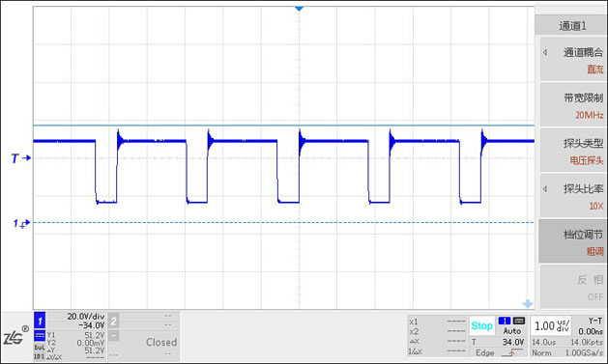Toggle the 档位调节 coarse adjustment option

tap(572, 241)
